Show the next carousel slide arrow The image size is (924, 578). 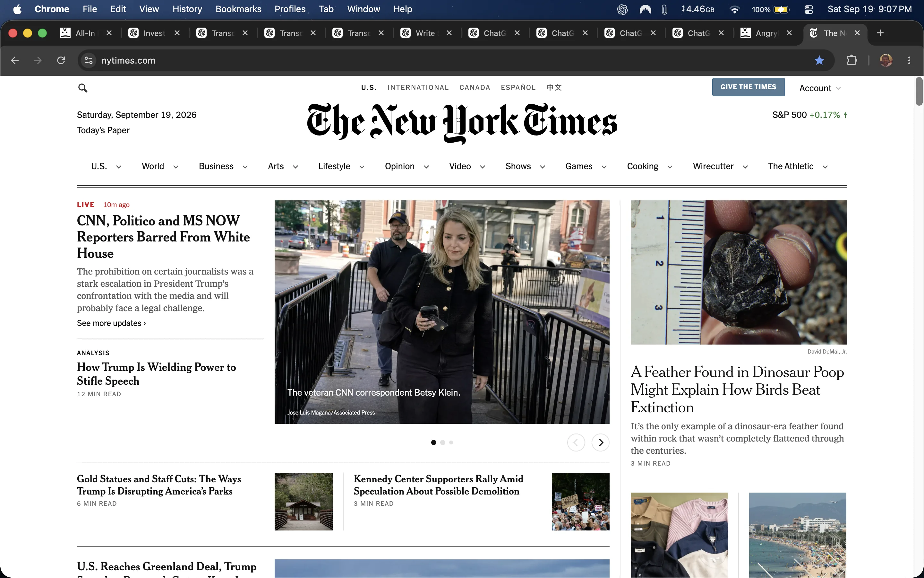[x=601, y=442]
